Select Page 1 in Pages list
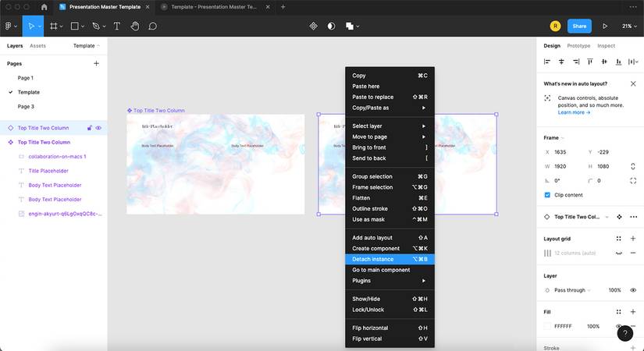644x351 pixels. coord(26,77)
